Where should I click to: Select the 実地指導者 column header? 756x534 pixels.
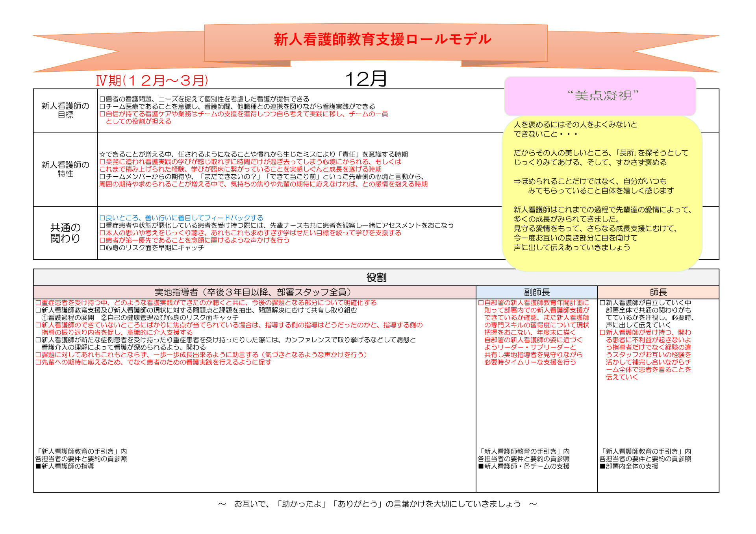tap(254, 292)
